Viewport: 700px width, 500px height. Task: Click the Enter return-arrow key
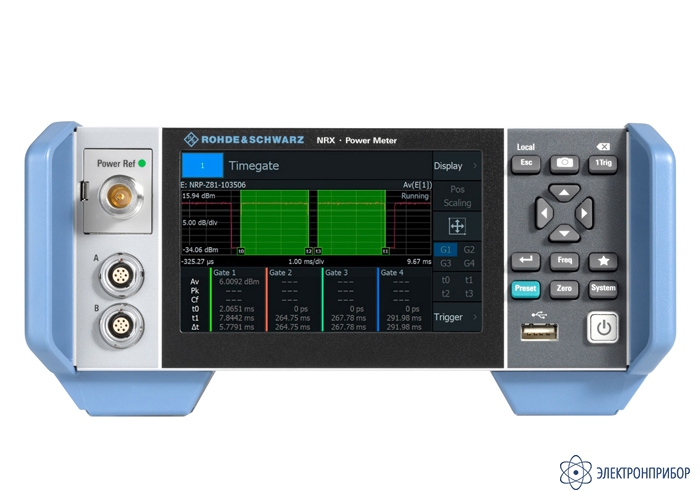525,261
